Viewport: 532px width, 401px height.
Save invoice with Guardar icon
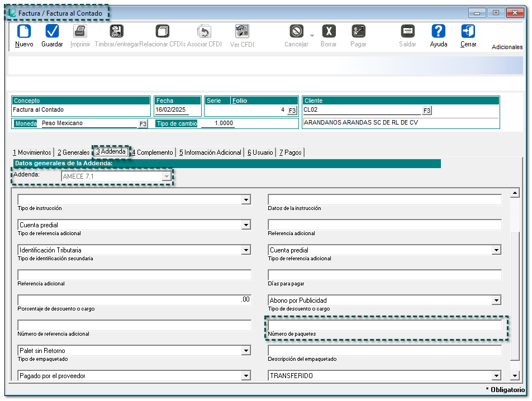pos(52,32)
